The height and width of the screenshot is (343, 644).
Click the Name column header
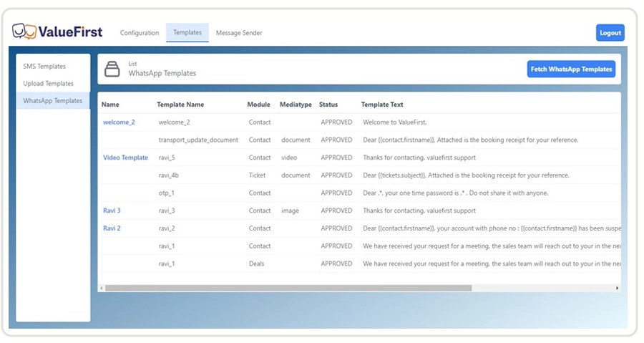point(110,105)
